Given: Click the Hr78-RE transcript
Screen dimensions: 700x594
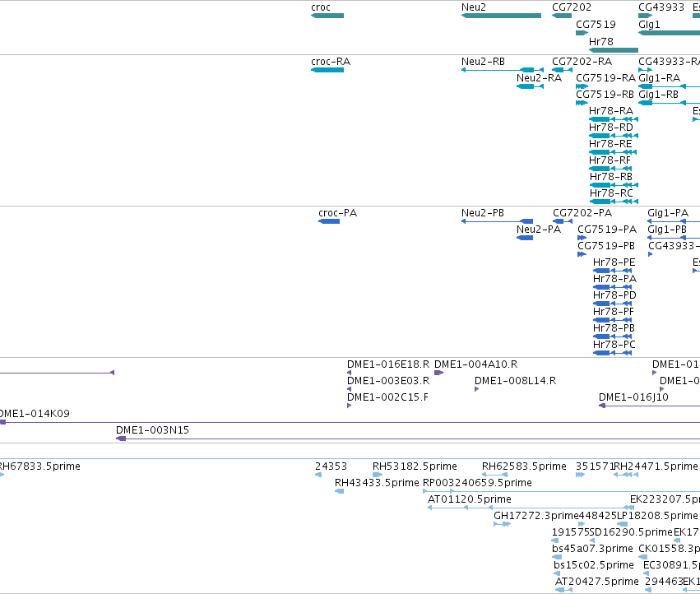Looking at the screenshot, I should click(613, 152).
